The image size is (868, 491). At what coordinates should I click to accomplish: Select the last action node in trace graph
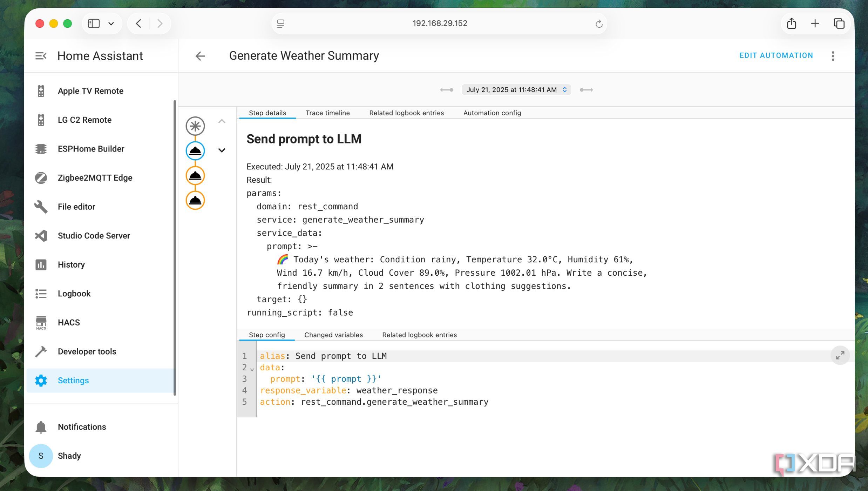point(195,201)
